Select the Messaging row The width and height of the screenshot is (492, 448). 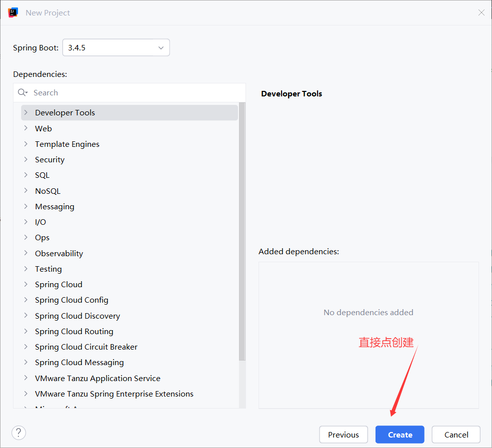click(x=129, y=206)
